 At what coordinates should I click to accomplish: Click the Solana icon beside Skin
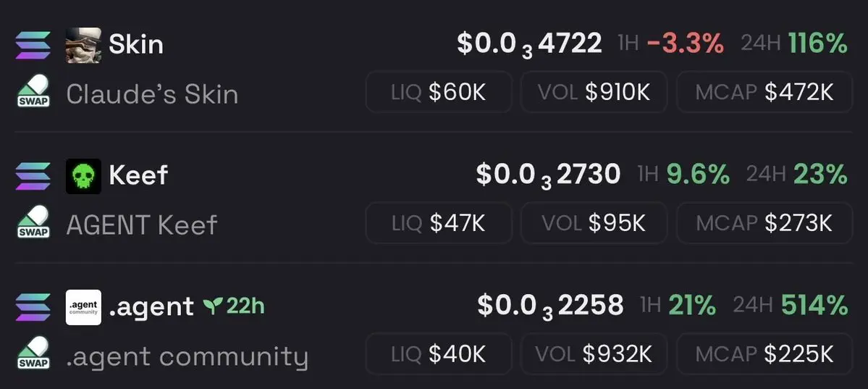(x=33, y=45)
